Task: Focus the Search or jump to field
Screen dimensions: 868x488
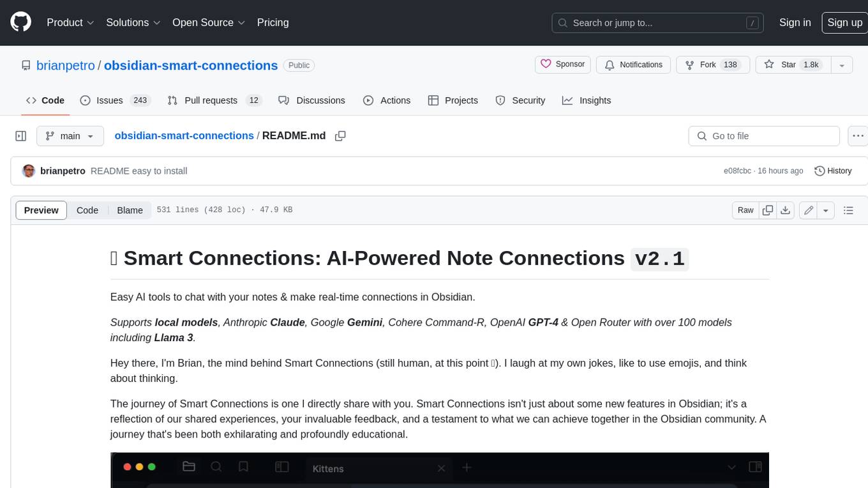Action: (657, 23)
